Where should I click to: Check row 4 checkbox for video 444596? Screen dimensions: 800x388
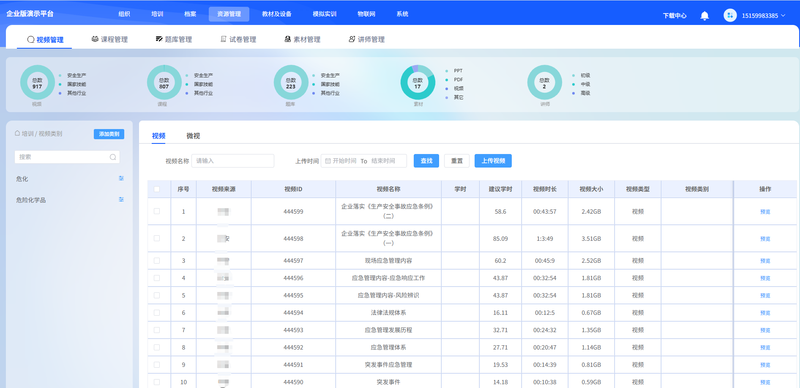coord(157,278)
